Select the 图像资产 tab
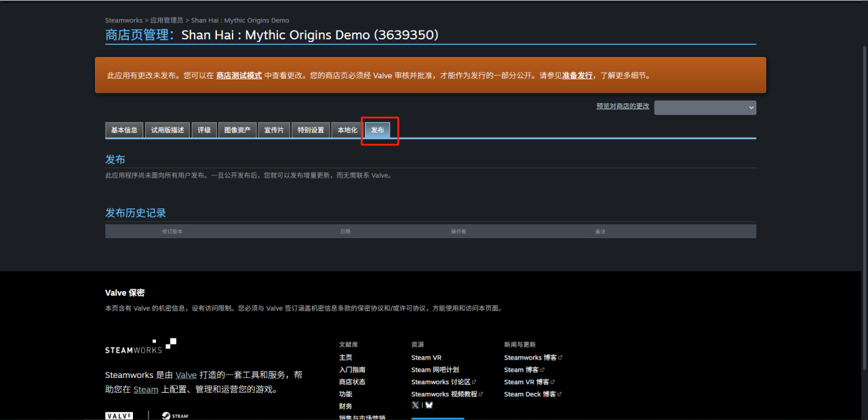 click(237, 130)
